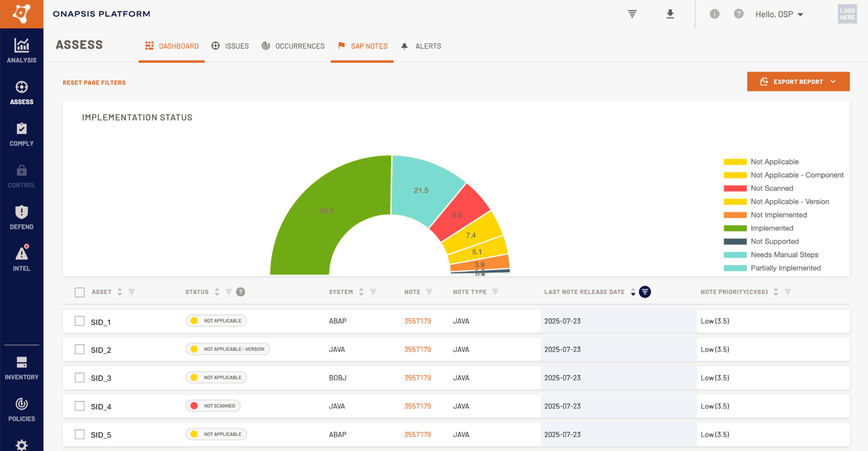Image resolution: width=868 pixels, height=451 pixels.
Task: Filter the Note column
Action: click(429, 292)
